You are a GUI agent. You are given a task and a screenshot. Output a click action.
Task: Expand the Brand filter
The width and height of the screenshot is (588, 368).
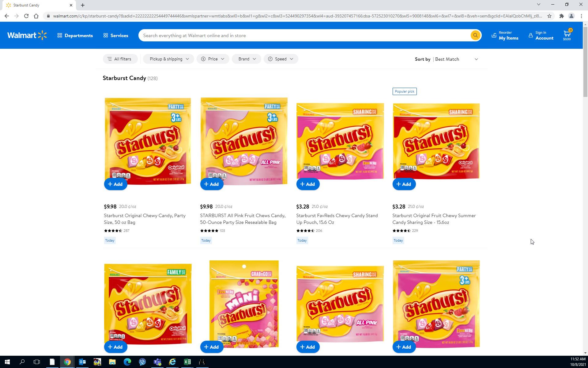point(246,59)
